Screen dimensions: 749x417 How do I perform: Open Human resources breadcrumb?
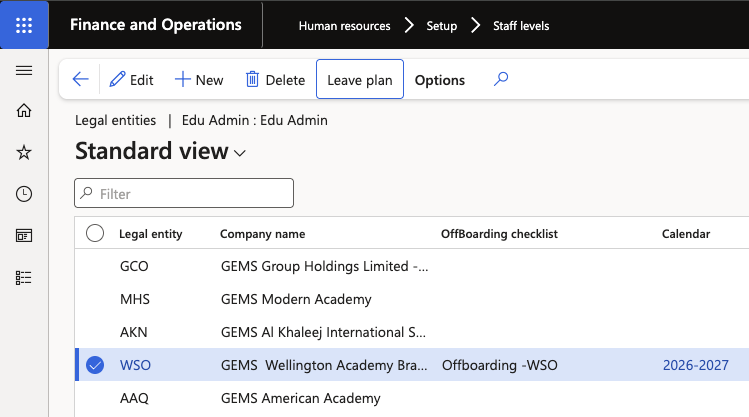(344, 26)
